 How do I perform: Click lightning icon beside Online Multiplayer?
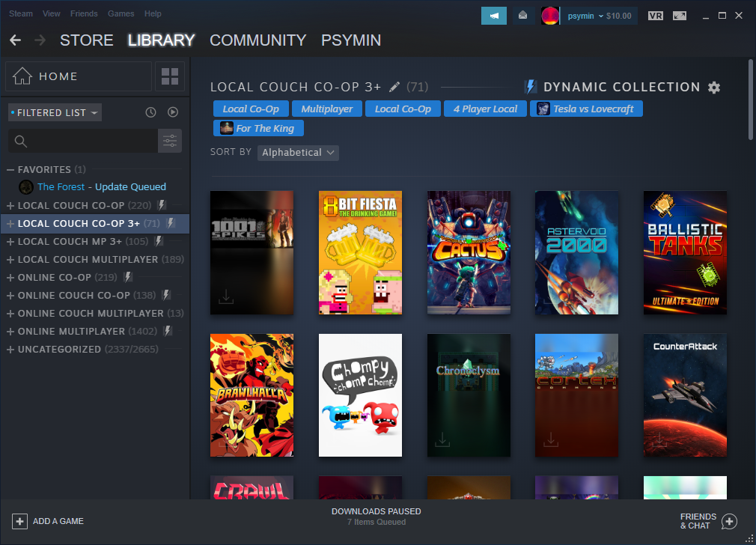168,331
